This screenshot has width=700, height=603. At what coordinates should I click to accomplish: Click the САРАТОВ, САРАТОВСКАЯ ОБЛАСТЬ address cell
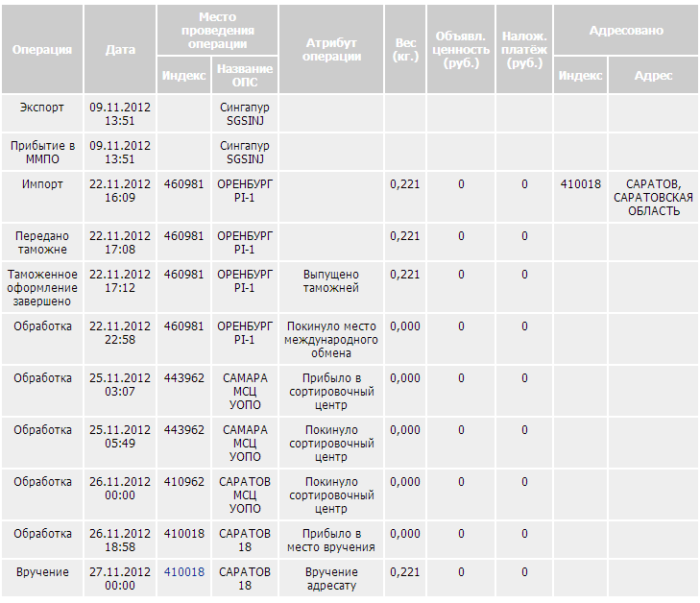tap(653, 198)
